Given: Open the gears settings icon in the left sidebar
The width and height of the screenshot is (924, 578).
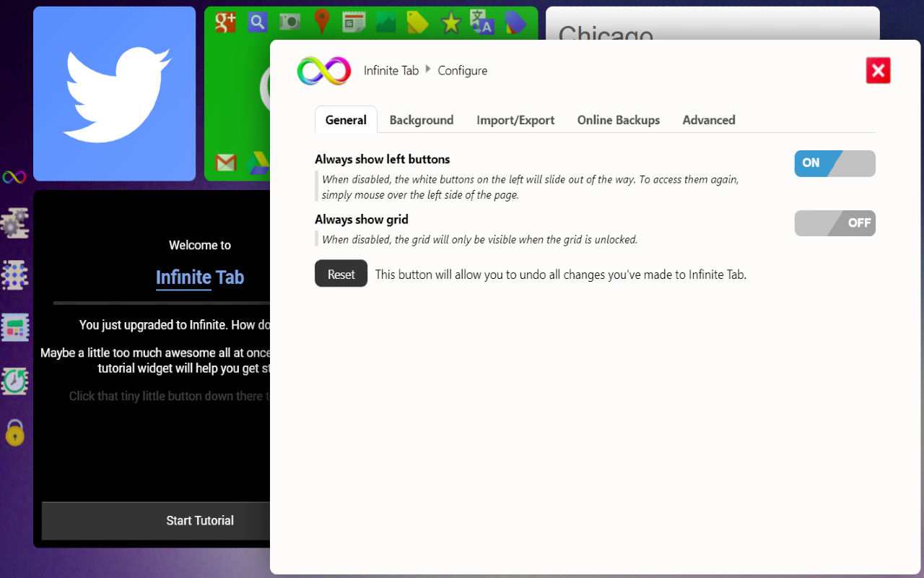Looking at the screenshot, I should pos(15,223).
